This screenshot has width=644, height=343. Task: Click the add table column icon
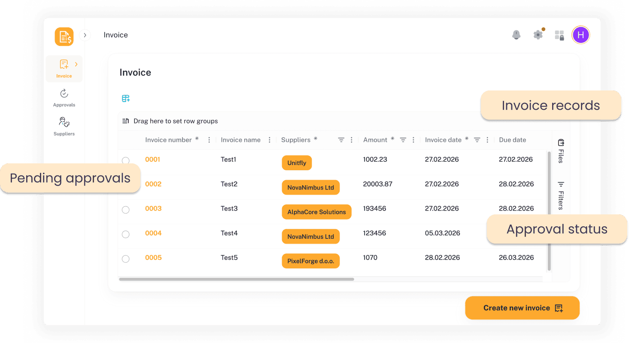point(125,99)
